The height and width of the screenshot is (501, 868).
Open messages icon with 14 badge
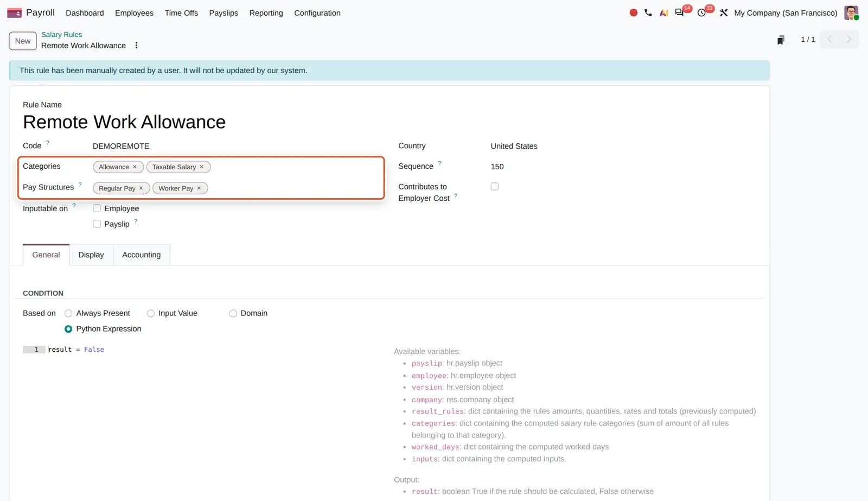(679, 12)
